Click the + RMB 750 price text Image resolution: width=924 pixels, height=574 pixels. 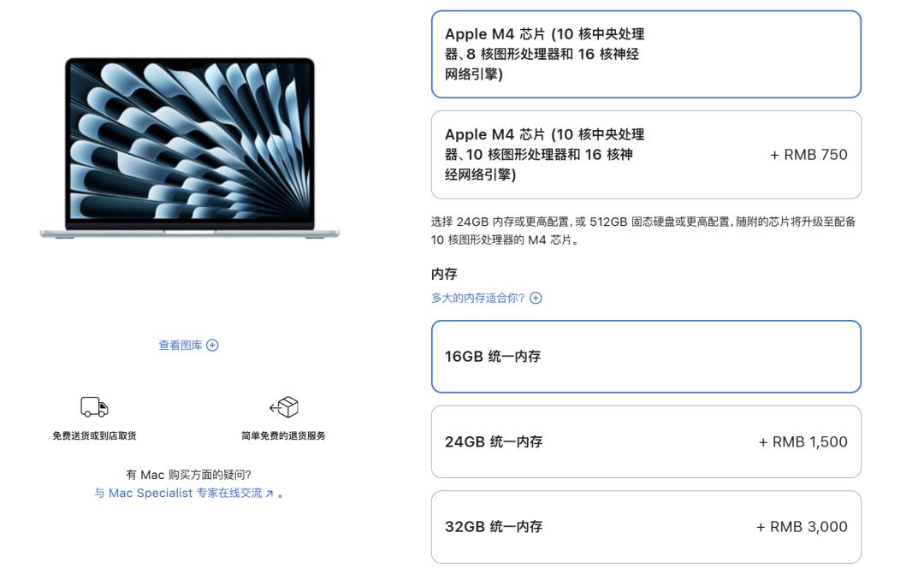click(808, 155)
